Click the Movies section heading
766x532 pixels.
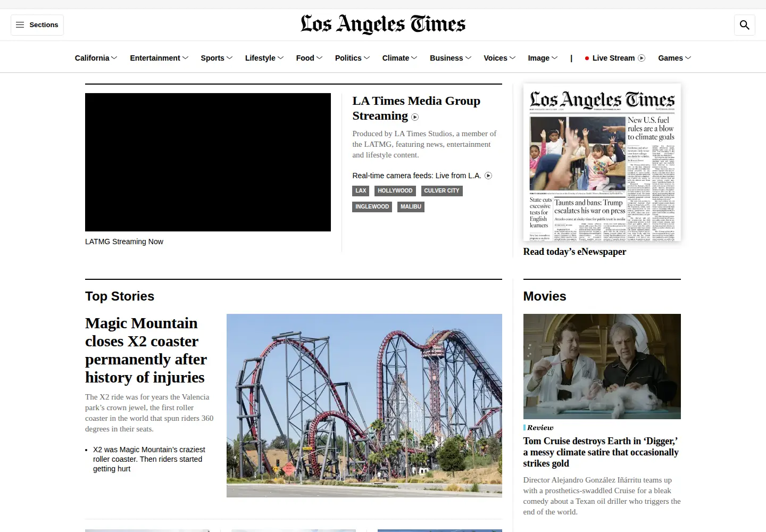click(x=545, y=296)
